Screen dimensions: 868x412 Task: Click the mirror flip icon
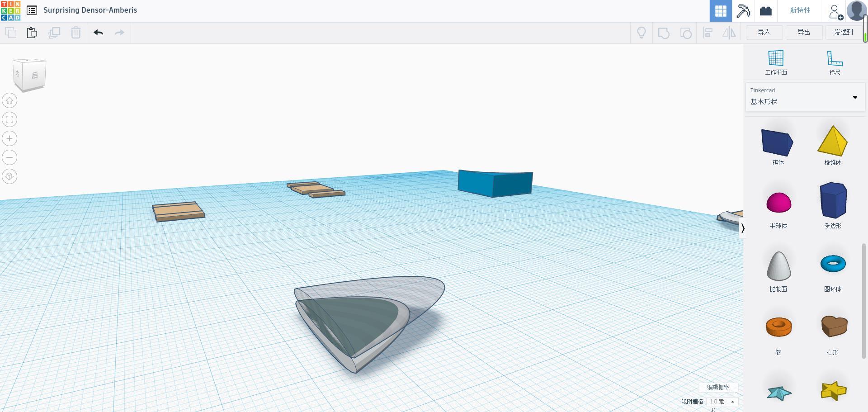pyautogui.click(x=729, y=33)
